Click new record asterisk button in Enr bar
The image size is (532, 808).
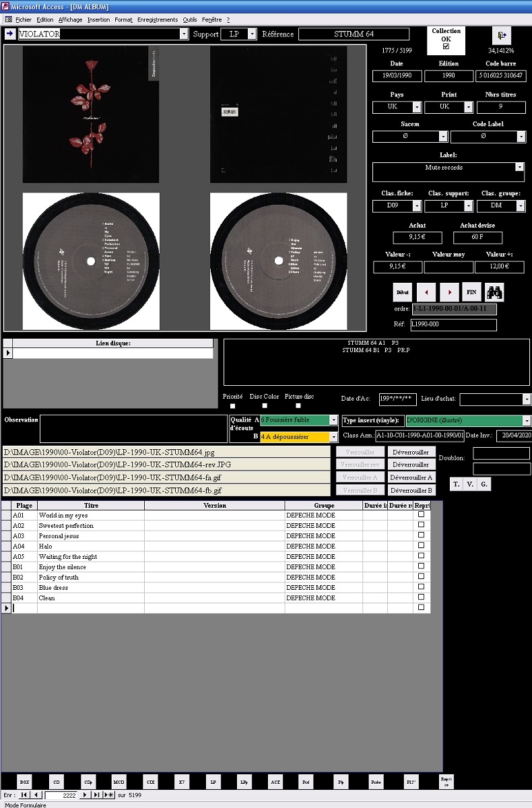point(108,795)
